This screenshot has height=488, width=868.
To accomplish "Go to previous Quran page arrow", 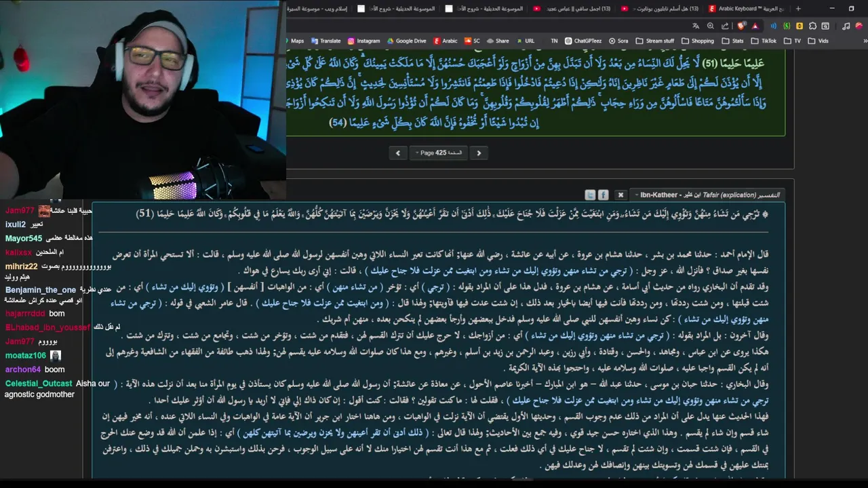I will pyautogui.click(x=398, y=153).
